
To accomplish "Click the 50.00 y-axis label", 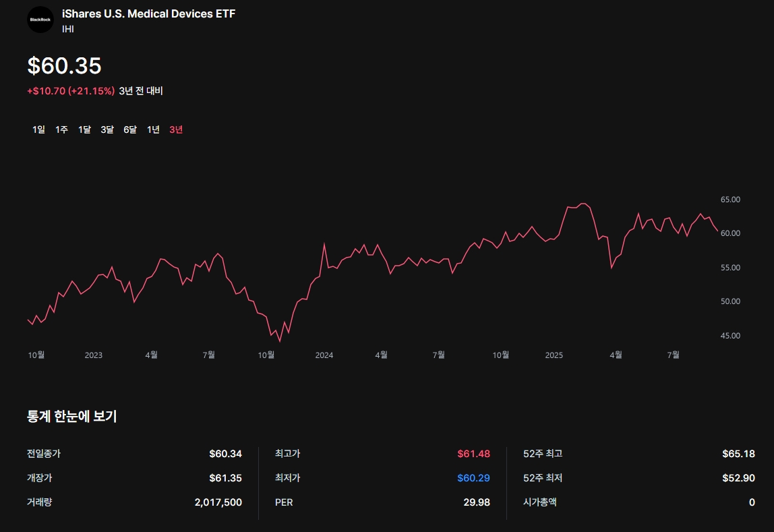I will click(730, 301).
